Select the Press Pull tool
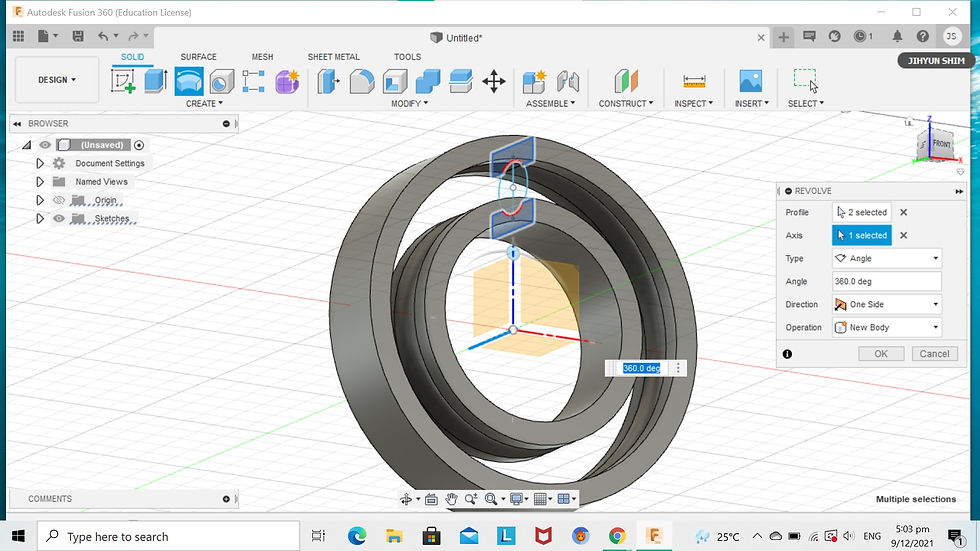The width and height of the screenshot is (980, 551). 328,81
